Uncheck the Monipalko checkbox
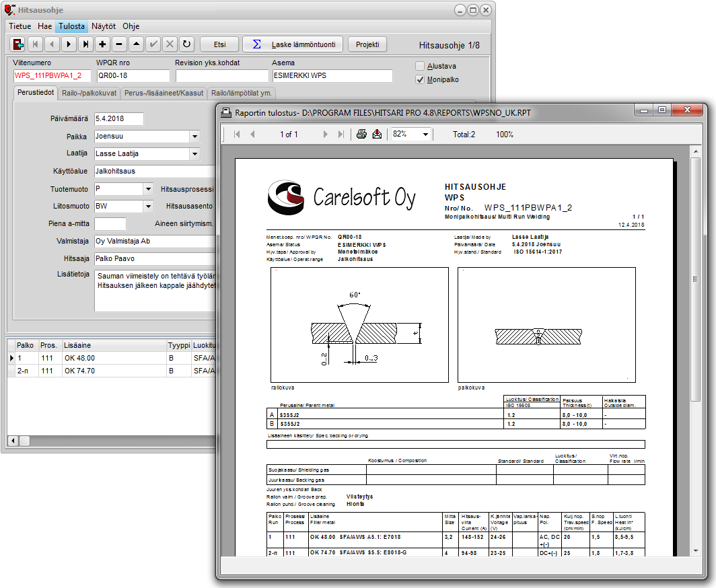Viewport: 716px width, 588px height. (x=420, y=79)
